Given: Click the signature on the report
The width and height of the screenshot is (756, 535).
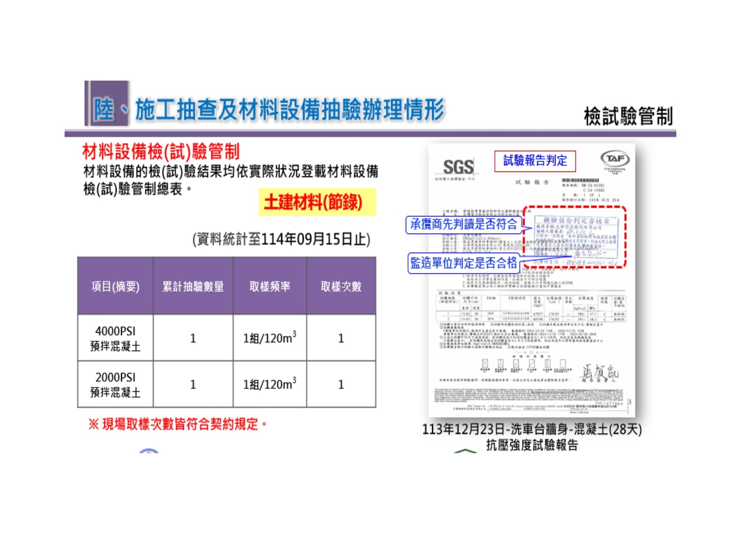Looking at the screenshot, I should (x=600, y=372).
